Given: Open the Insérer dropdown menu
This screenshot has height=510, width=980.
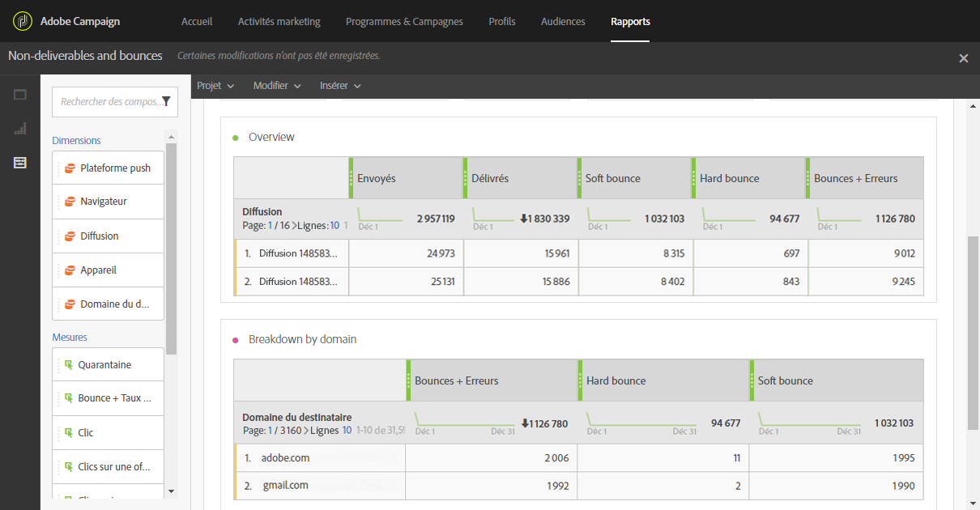Looking at the screenshot, I should coord(340,86).
